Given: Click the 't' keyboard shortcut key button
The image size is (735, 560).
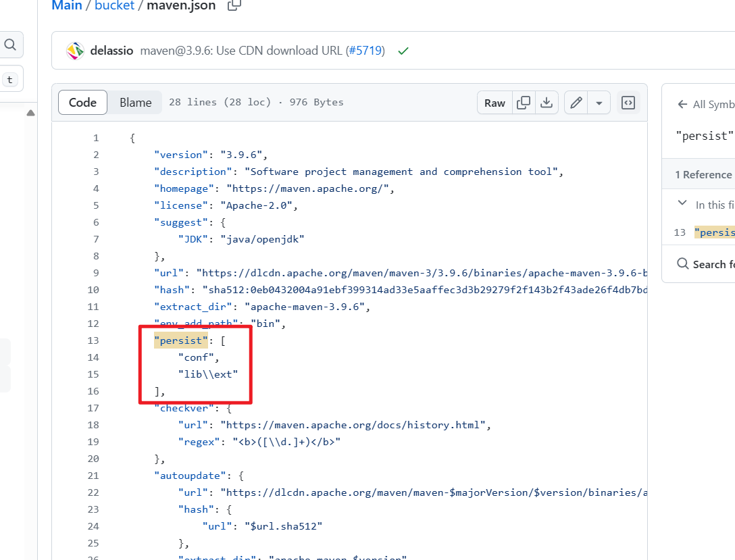Looking at the screenshot, I should pos(10,80).
